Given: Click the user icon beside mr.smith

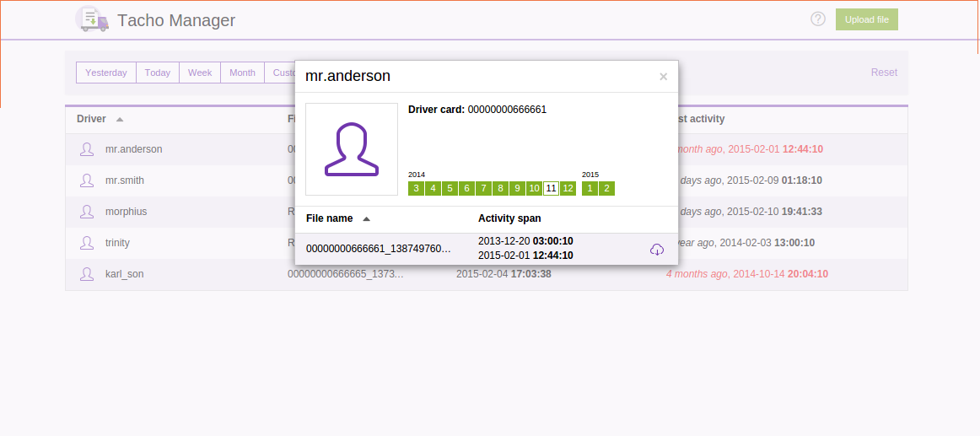Looking at the screenshot, I should coord(86,180).
